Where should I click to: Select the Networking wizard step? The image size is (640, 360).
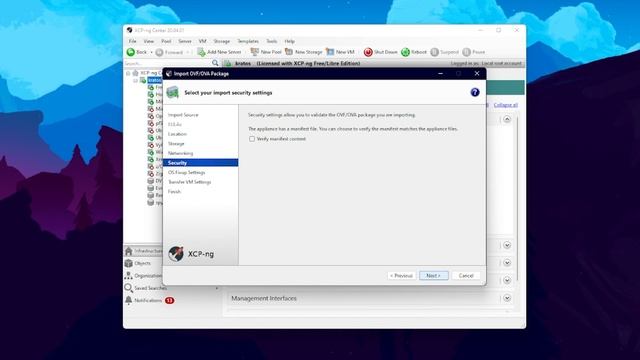[x=180, y=153]
